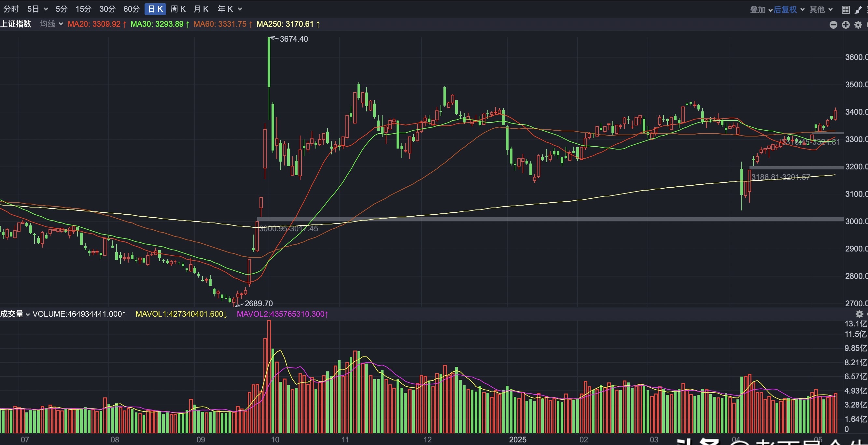Image resolution: width=868 pixels, height=445 pixels.
Task: Click the zoom-in plus icon
Action: point(846,25)
